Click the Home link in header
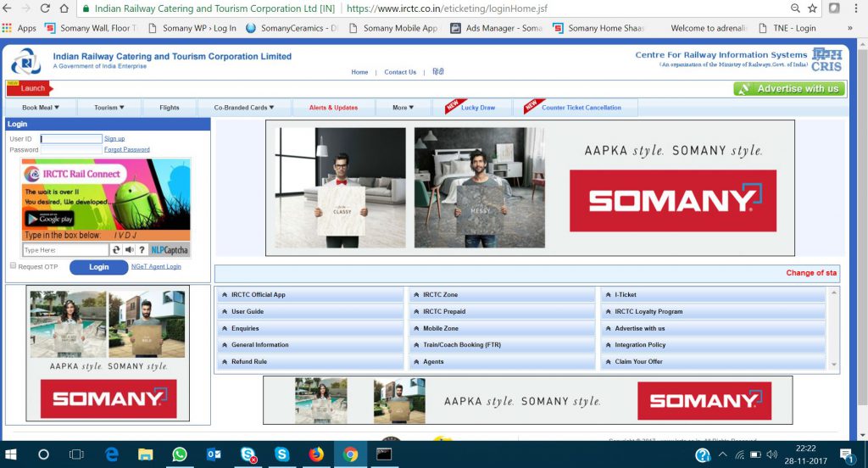This screenshot has width=868, height=468. [x=359, y=72]
